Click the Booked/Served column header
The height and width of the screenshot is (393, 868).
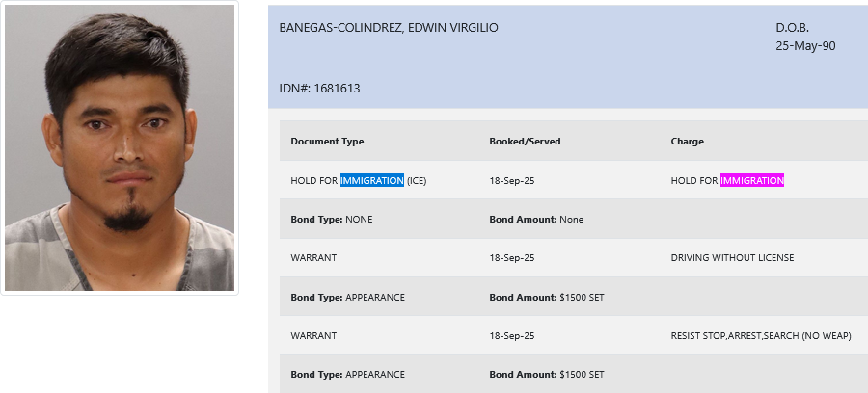[x=525, y=141]
